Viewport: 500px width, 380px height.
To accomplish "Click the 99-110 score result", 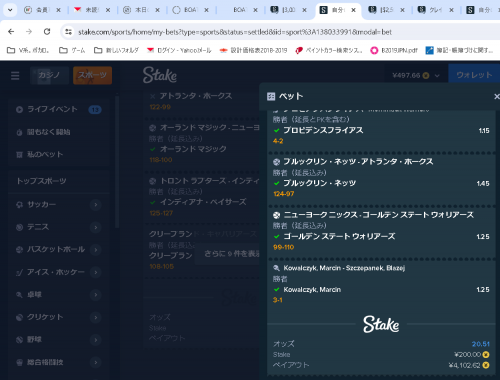I will click(283, 247).
